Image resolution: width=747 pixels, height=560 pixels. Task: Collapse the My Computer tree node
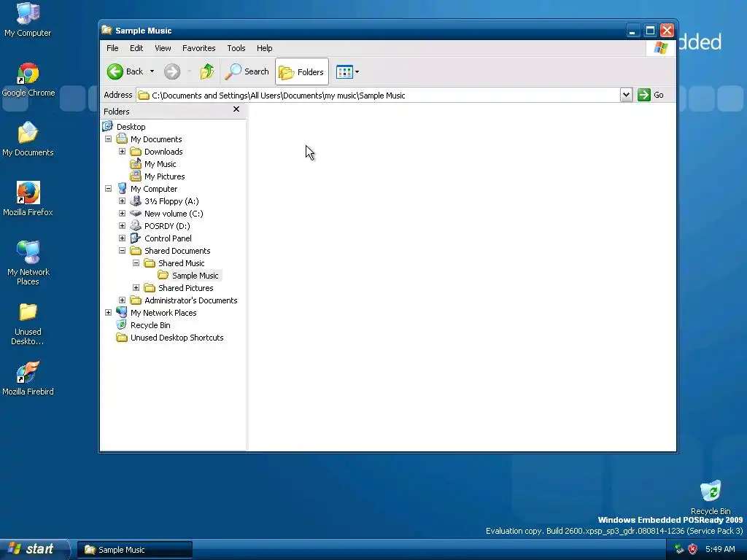pyautogui.click(x=108, y=189)
